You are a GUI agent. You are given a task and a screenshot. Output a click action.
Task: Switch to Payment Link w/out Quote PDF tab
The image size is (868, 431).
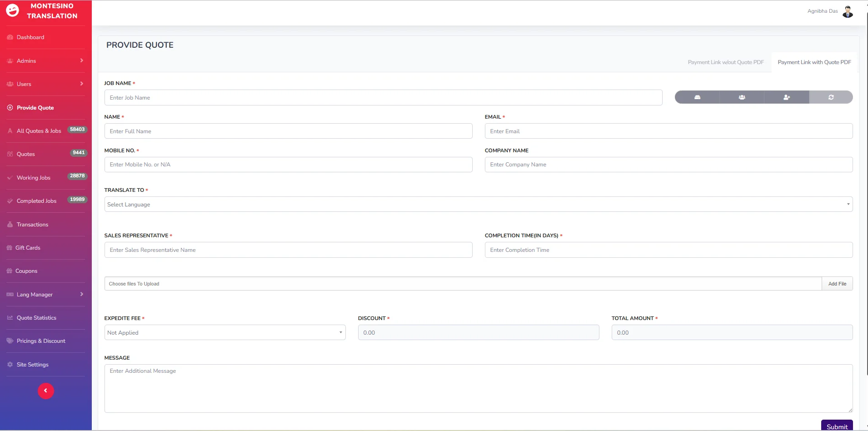(x=725, y=62)
